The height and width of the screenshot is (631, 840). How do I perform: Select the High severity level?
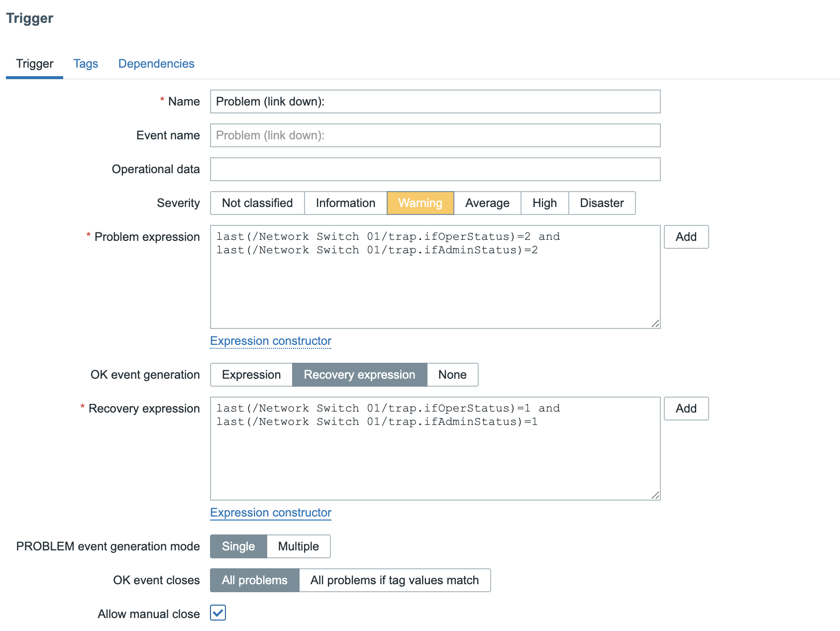[544, 203]
